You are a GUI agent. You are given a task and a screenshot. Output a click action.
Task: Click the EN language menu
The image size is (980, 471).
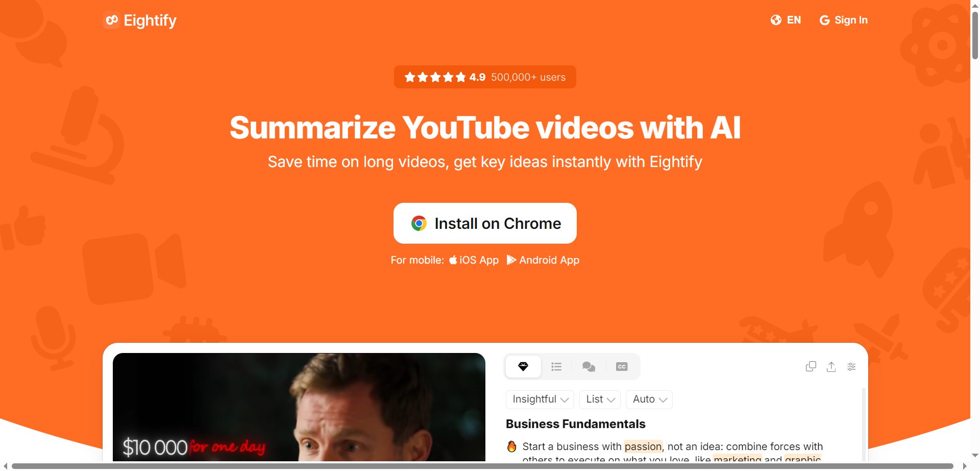click(786, 20)
